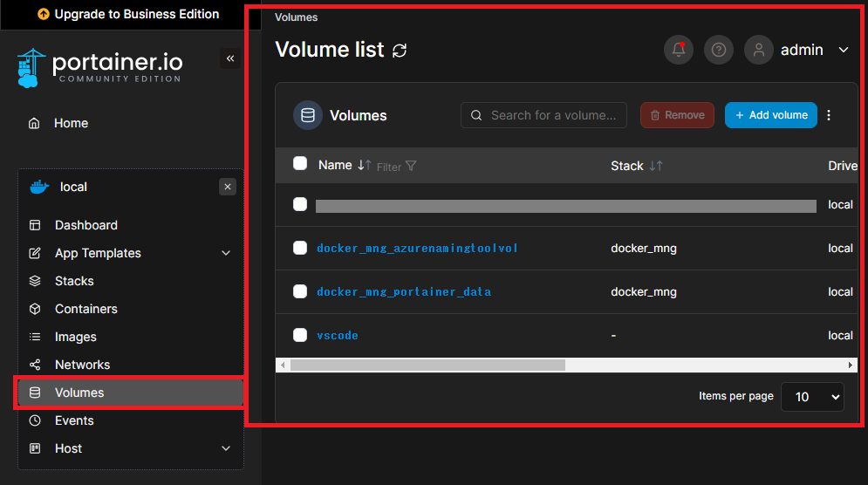
Task: Open the docker_mng_azurenamingtoolvol volume link
Action: pyautogui.click(x=417, y=248)
